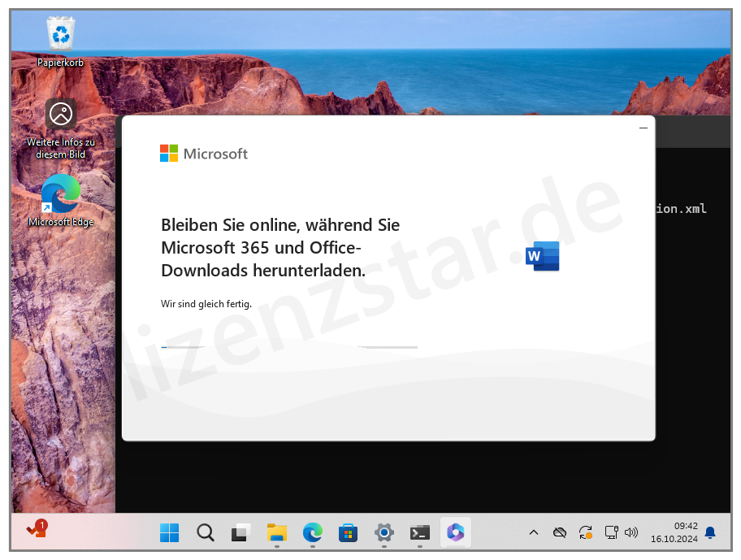Open the volume speaker tray icon
Screen dimensions: 741x560
click(x=630, y=532)
